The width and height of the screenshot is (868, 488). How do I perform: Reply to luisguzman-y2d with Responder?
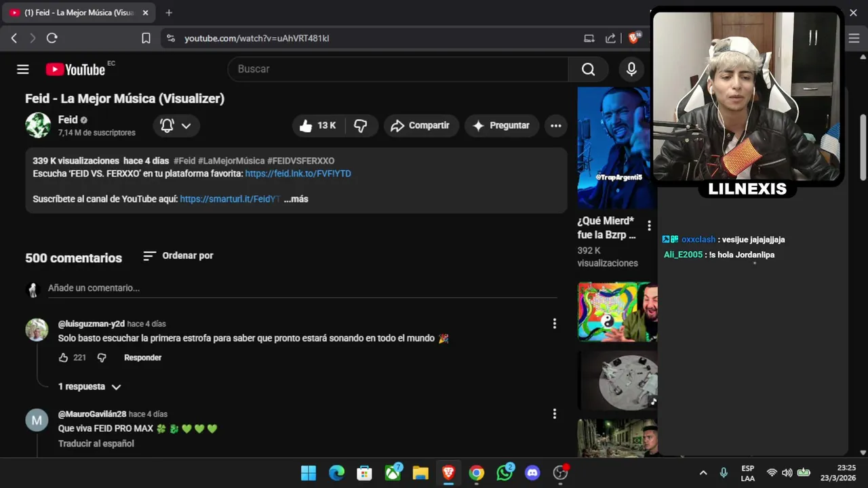tap(142, 357)
